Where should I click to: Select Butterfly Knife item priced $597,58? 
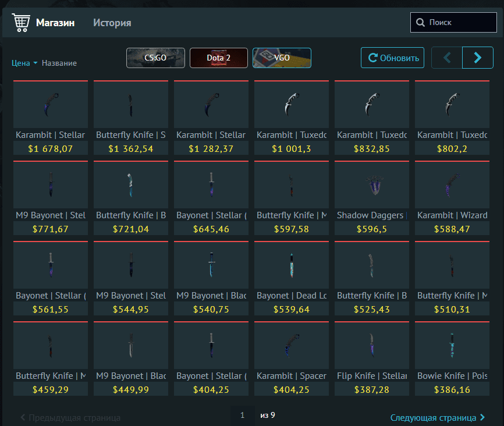point(292,198)
